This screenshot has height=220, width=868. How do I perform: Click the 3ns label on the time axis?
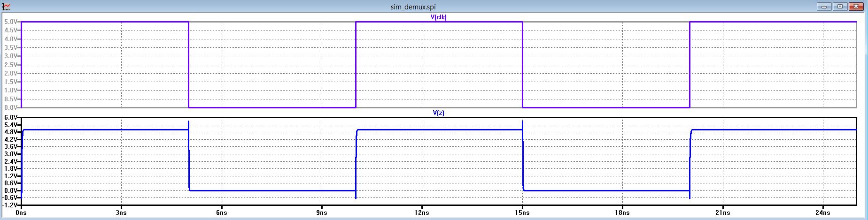pyautogui.click(x=121, y=212)
